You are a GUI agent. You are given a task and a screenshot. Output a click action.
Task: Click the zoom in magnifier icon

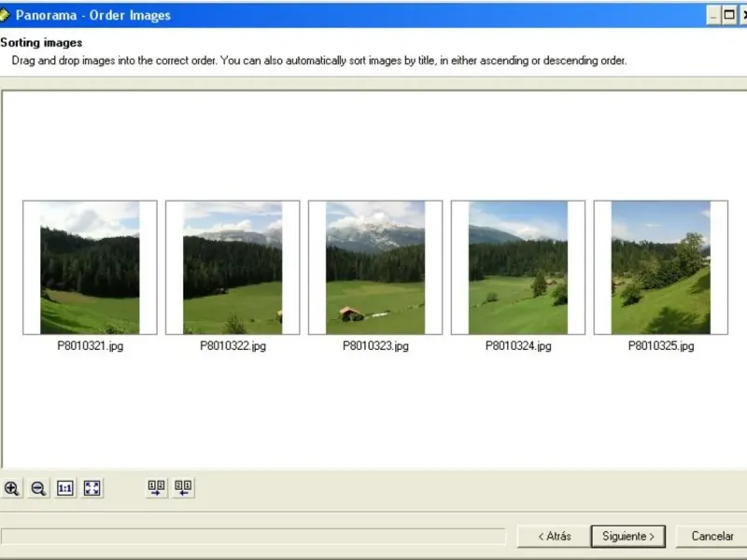tap(12, 488)
